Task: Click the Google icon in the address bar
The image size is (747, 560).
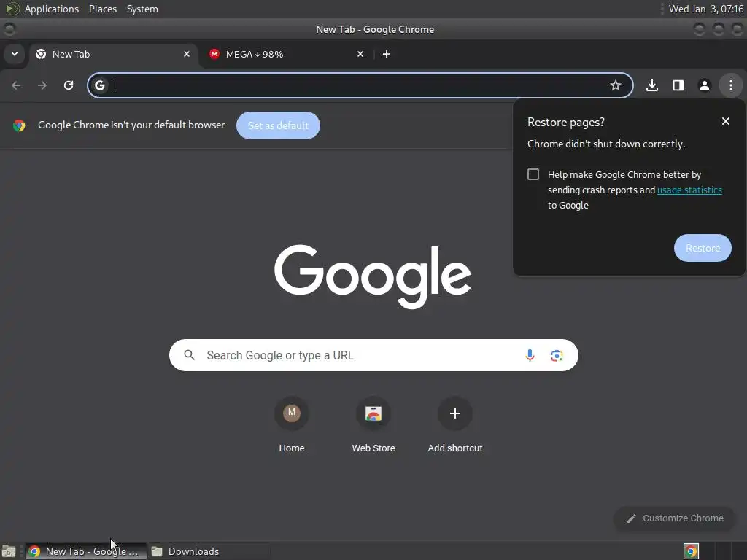Action: (x=99, y=85)
